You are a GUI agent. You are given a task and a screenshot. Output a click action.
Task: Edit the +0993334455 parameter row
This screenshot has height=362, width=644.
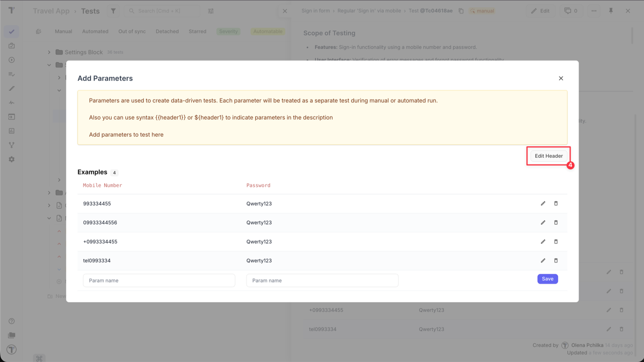pos(543,242)
